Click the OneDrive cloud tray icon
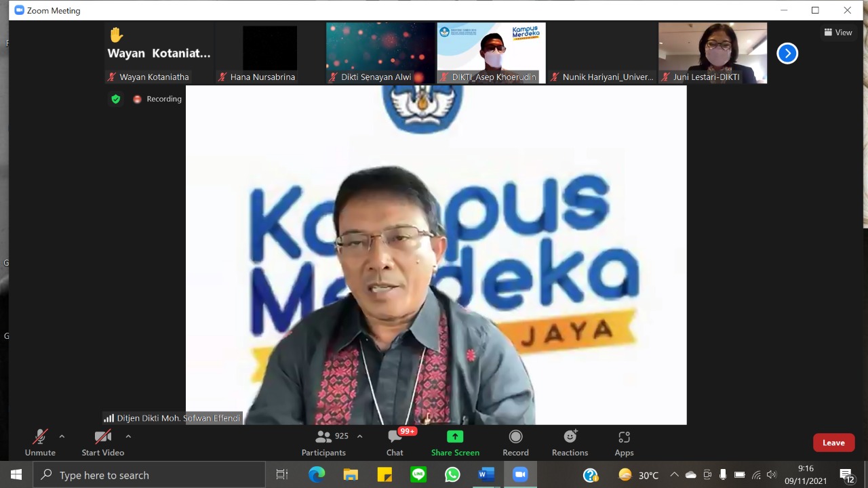 (691, 475)
